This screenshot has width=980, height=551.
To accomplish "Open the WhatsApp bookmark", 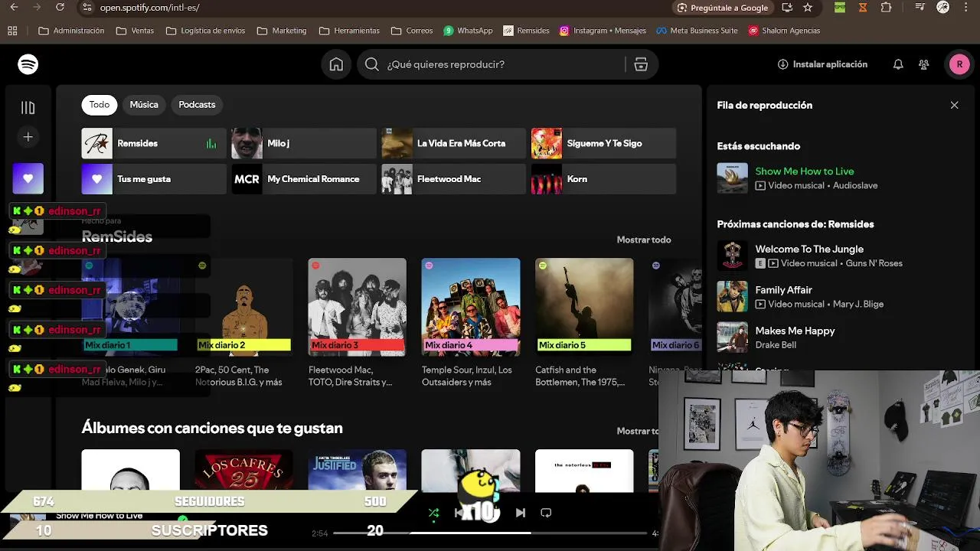I will 468,31.
